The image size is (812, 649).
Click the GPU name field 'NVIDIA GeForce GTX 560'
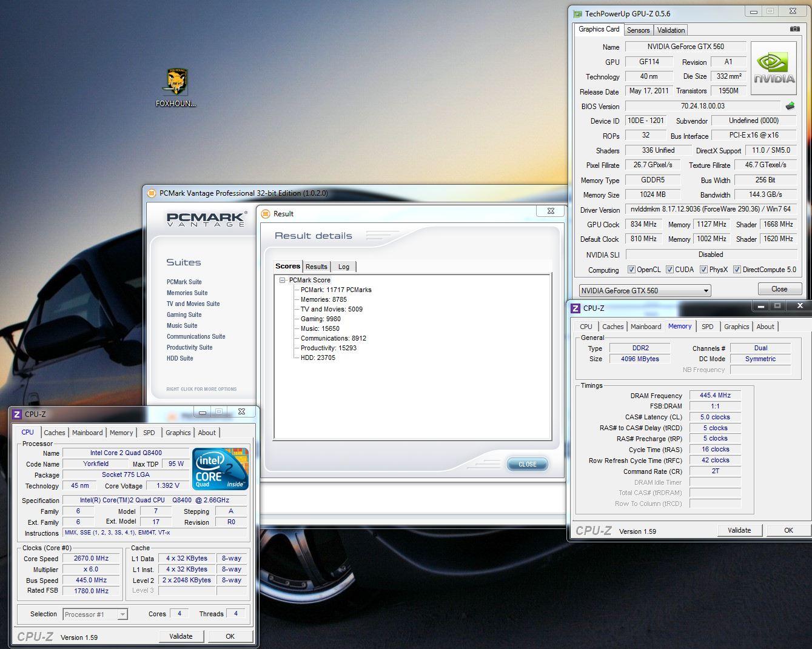tap(685, 47)
